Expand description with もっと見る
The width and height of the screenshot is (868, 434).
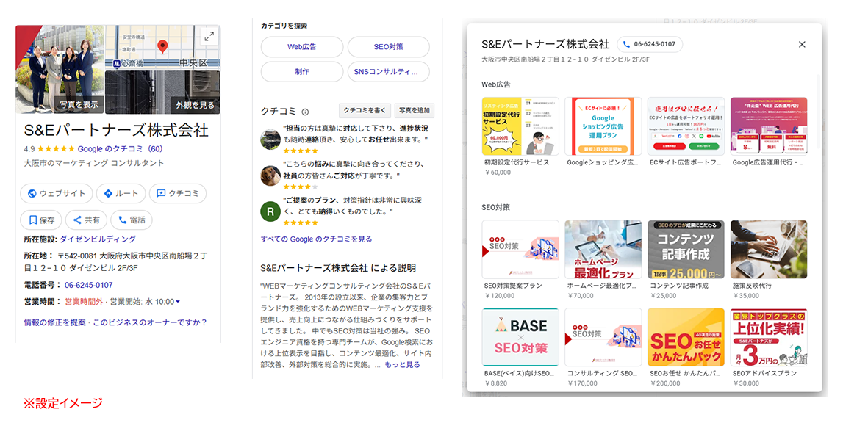(403, 365)
